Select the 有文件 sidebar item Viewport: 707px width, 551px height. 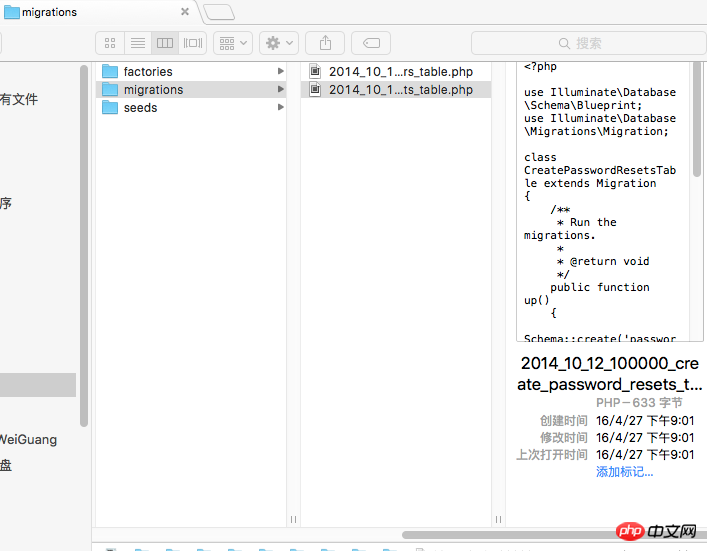tap(19, 99)
